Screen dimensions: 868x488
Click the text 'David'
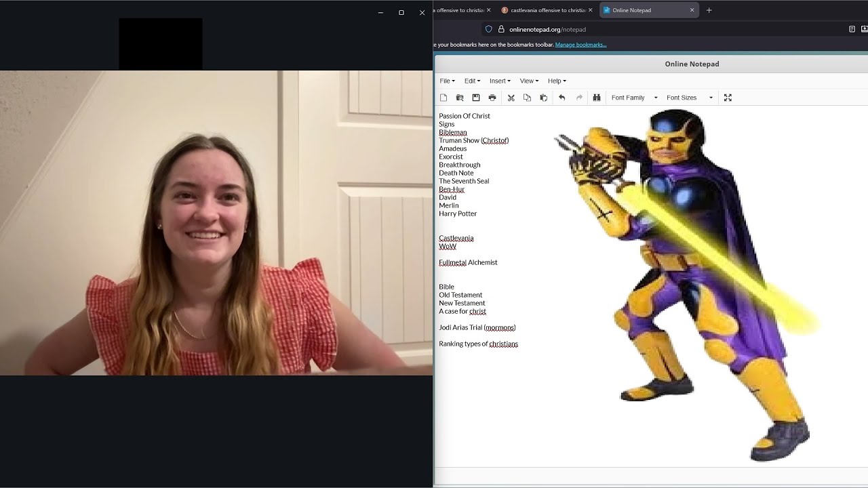point(448,197)
